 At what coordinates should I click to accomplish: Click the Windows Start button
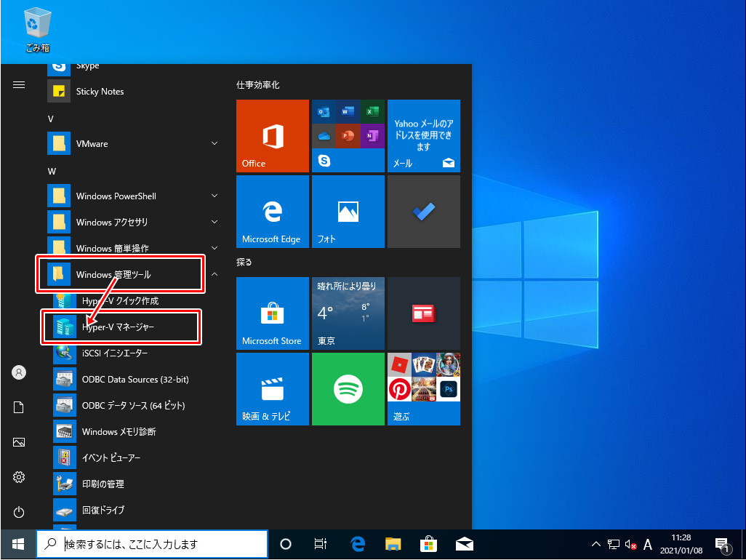(x=17, y=543)
